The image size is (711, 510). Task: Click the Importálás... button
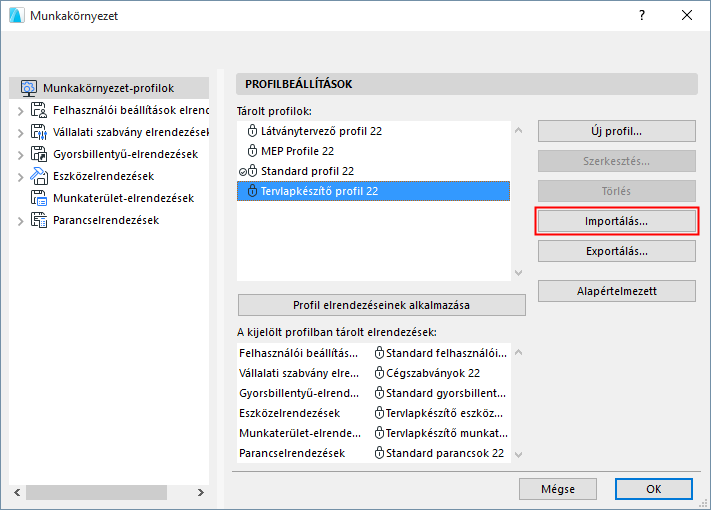pos(617,221)
